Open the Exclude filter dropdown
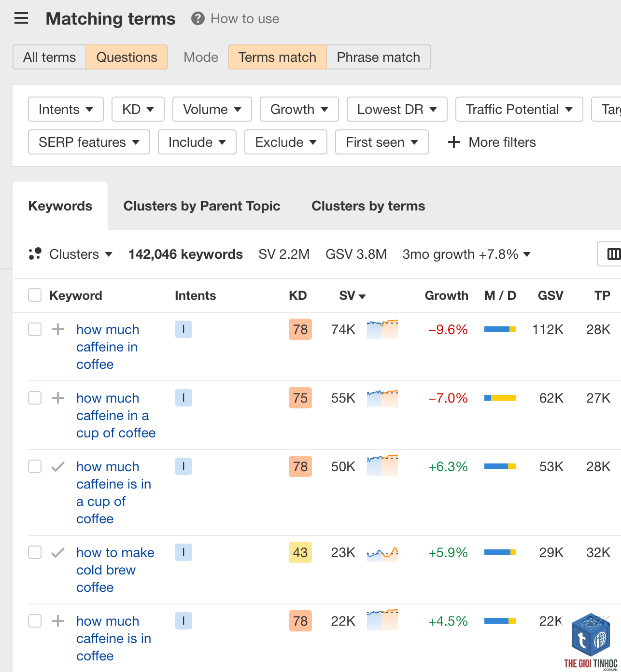Image resolution: width=621 pixels, height=672 pixels. [x=286, y=142]
